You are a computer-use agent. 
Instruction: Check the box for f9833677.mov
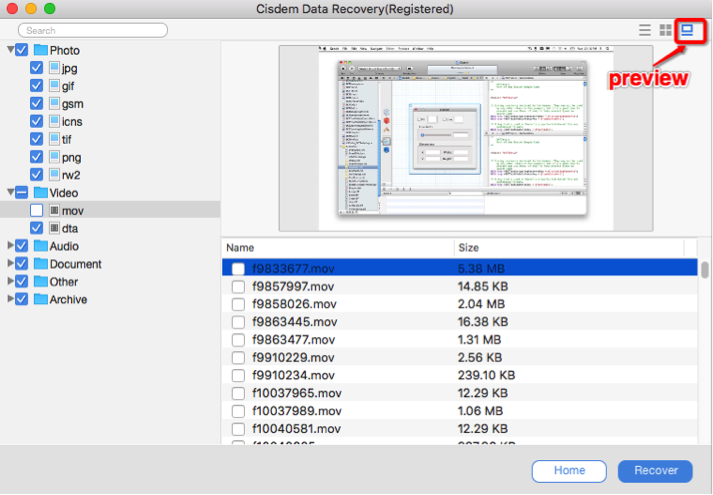(x=238, y=269)
